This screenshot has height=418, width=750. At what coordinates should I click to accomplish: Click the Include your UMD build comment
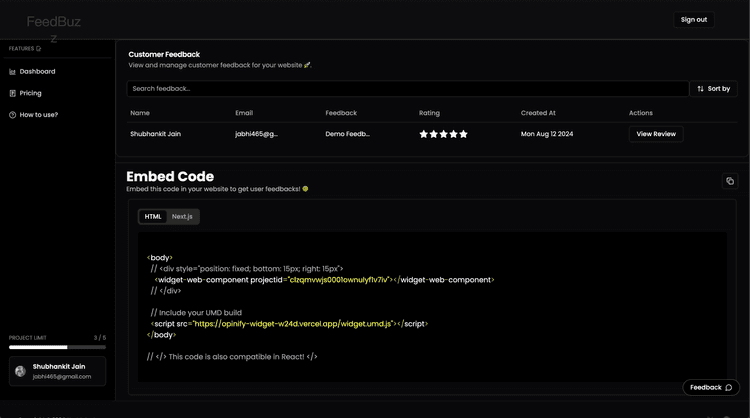(x=196, y=313)
